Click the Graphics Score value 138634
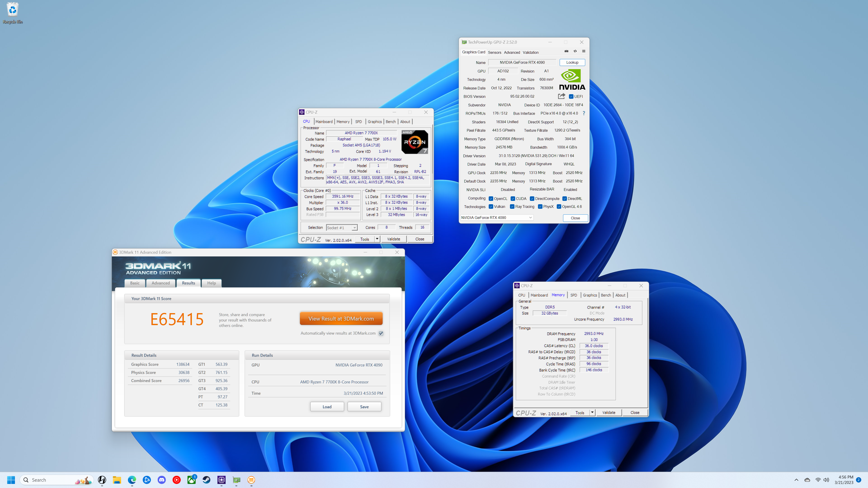 (x=183, y=364)
